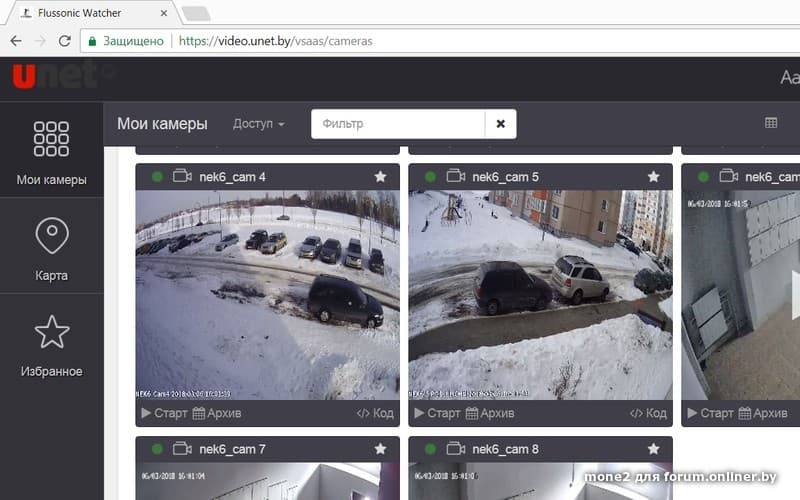Open a new browser tab

[196, 14]
